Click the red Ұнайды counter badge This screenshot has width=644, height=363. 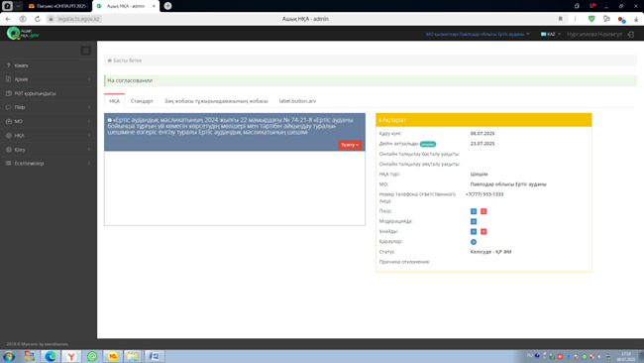click(x=483, y=231)
